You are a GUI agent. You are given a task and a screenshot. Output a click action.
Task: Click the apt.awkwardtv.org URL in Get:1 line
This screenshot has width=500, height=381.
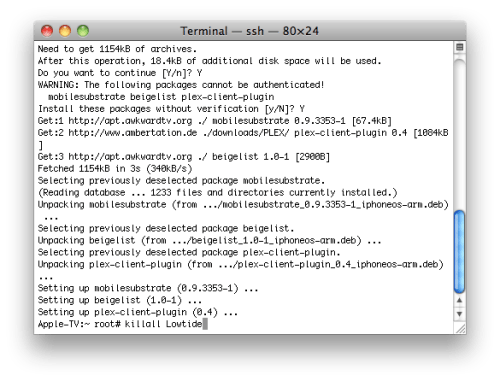(130, 121)
